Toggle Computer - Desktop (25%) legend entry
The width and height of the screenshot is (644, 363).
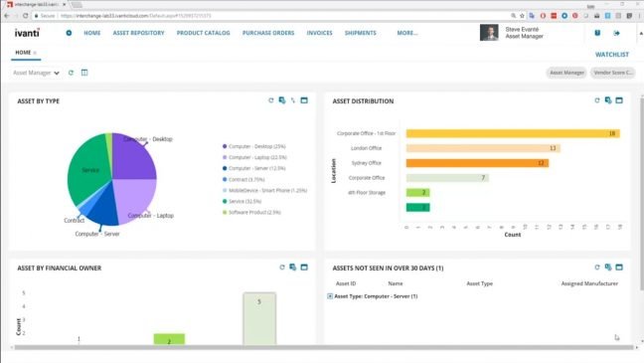click(253, 146)
